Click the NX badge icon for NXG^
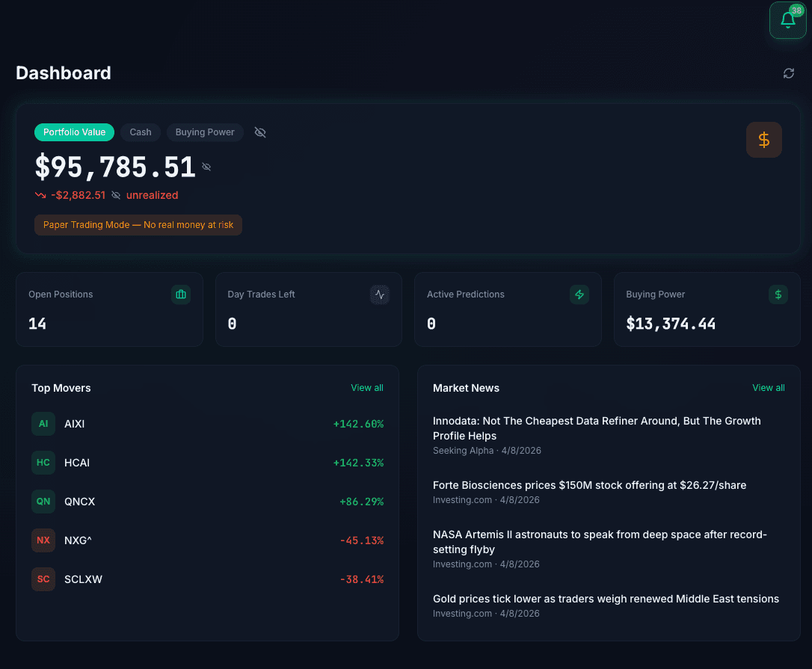Image resolution: width=812 pixels, height=669 pixels. 43,540
